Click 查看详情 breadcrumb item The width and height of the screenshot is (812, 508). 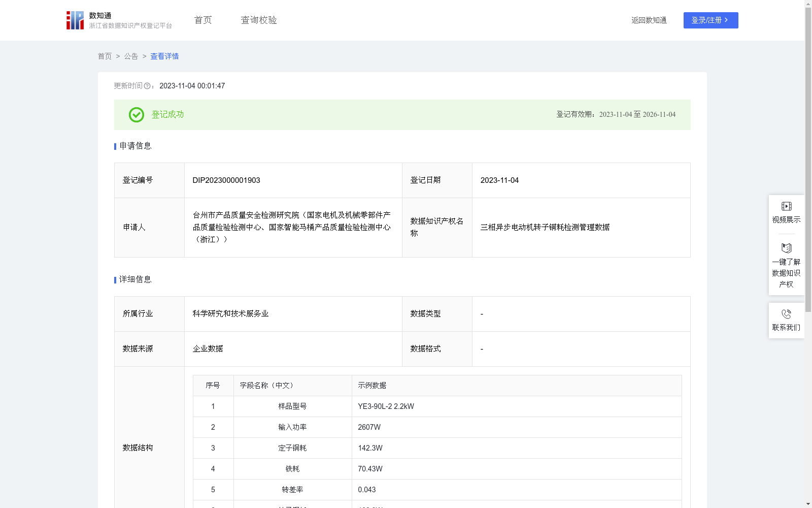point(164,56)
